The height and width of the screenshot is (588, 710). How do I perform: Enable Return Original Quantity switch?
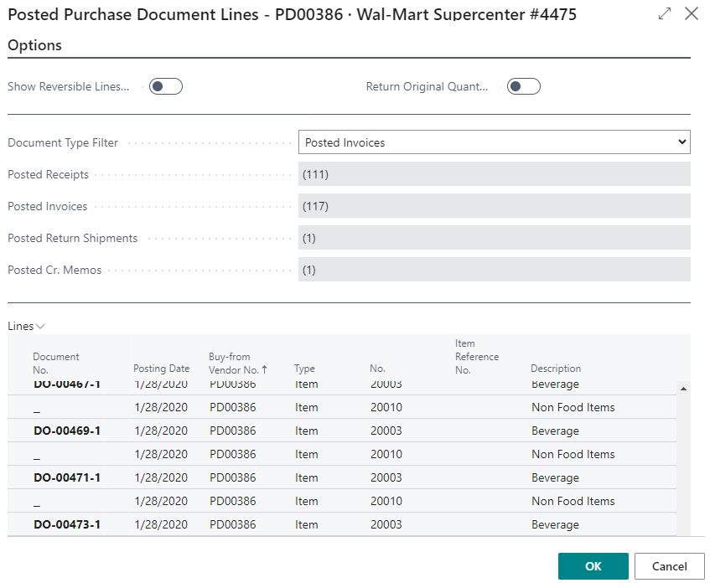pyautogui.click(x=524, y=86)
